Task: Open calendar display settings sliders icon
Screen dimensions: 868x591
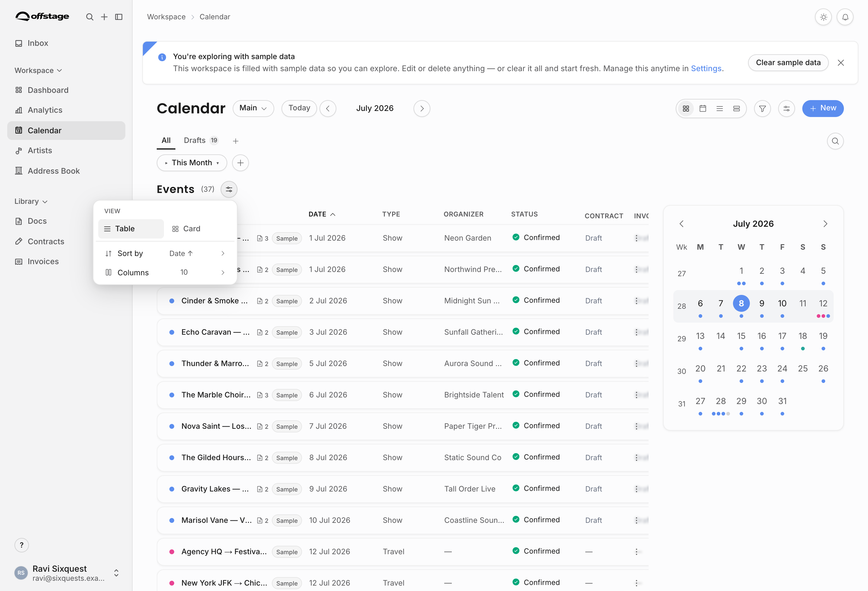Action: point(786,108)
